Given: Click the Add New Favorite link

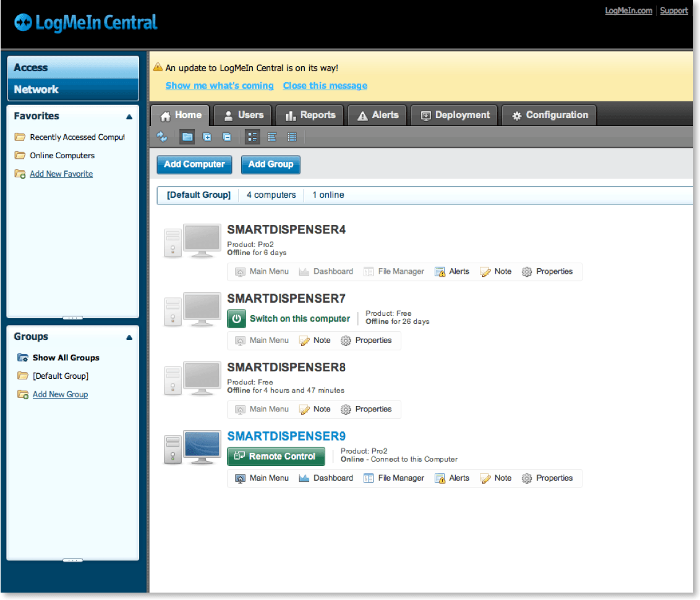Looking at the screenshot, I should point(61,174).
